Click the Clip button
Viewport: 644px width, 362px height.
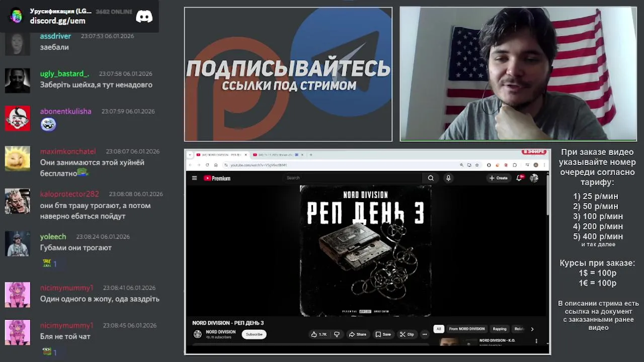coord(407,334)
